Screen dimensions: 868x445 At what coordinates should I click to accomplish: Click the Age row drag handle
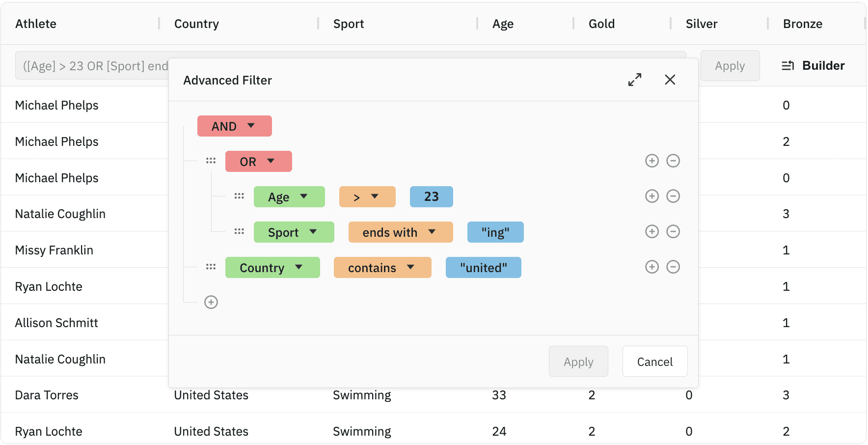(x=239, y=196)
